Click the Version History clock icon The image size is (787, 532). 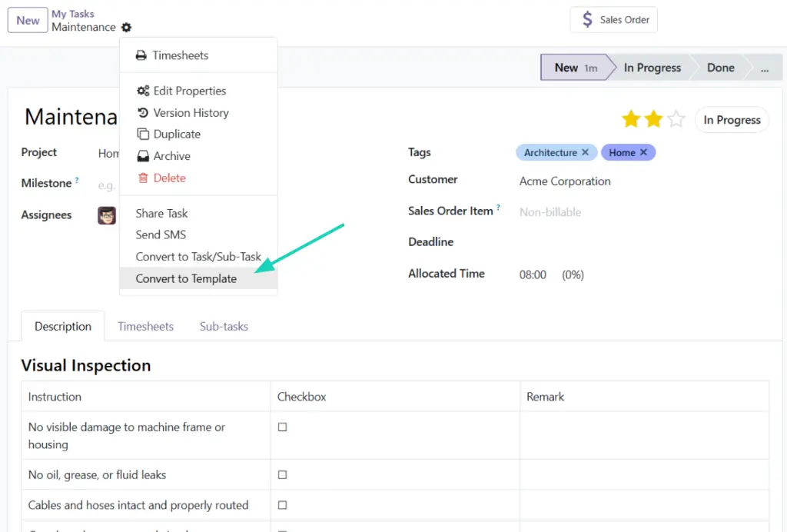[143, 112]
